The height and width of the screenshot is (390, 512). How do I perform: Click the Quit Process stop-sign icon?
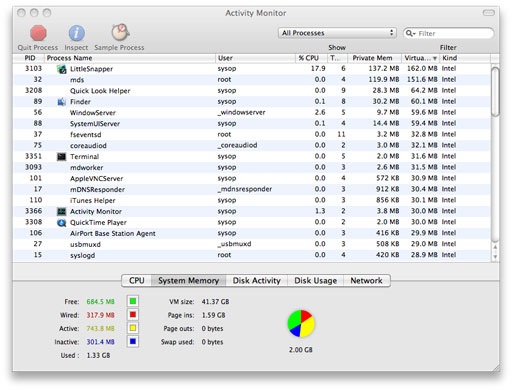[x=38, y=33]
